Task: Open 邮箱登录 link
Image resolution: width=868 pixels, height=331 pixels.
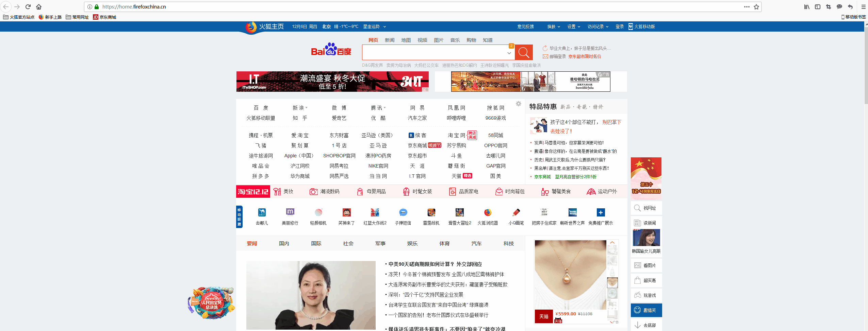Action: click(558, 56)
